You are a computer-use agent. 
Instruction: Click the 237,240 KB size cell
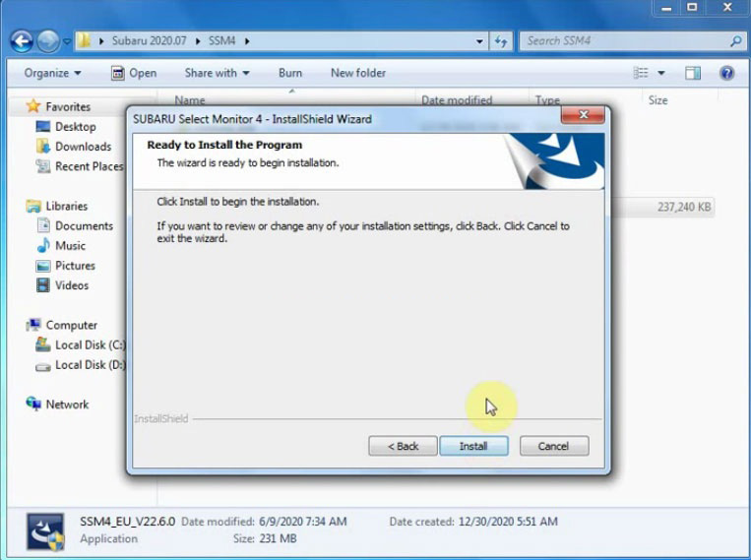click(x=684, y=207)
